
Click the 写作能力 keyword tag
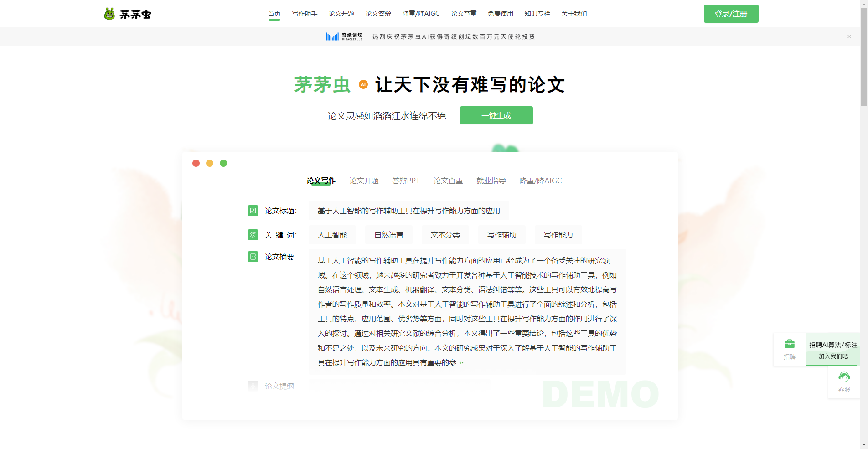tap(558, 235)
